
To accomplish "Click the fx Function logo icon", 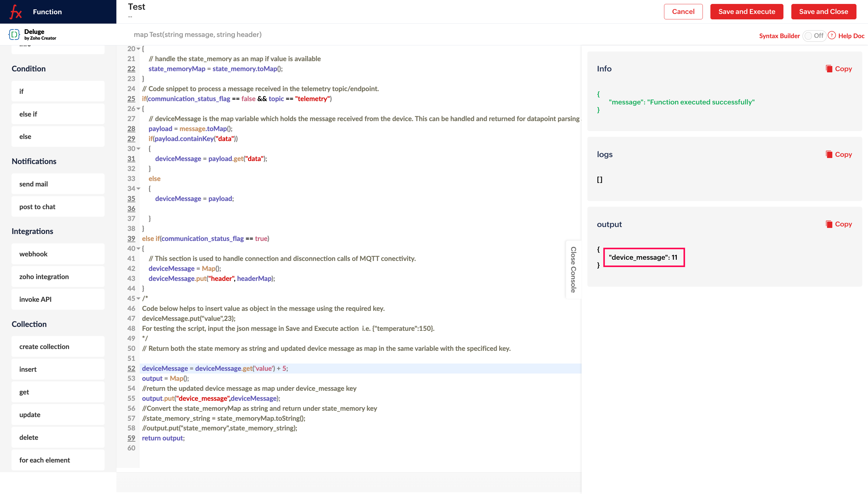I will 16,12.
